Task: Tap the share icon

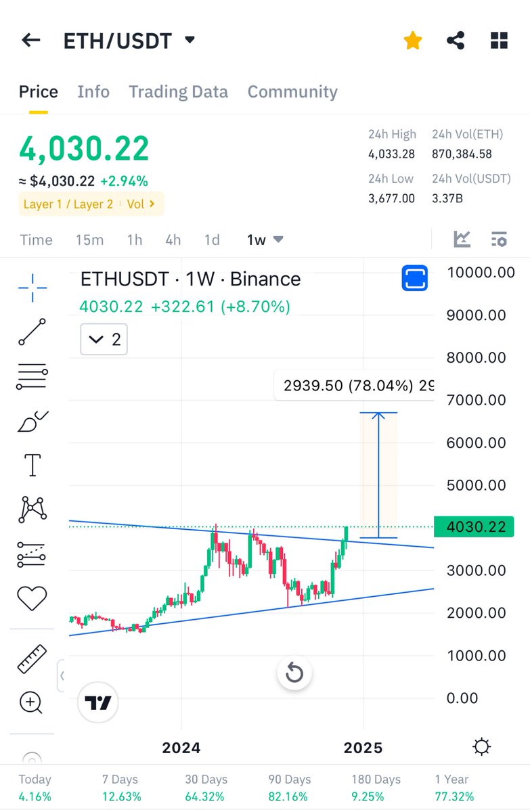Action: tap(456, 41)
